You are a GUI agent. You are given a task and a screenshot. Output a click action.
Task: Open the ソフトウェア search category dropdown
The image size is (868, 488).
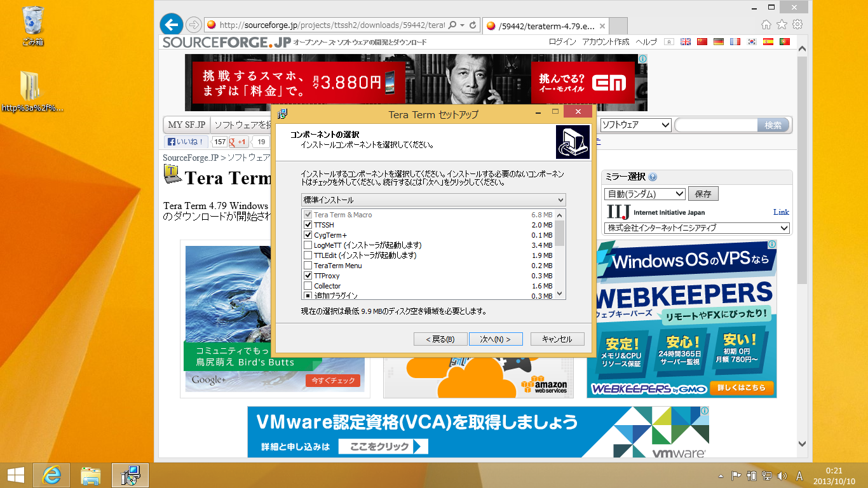[x=636, y=125]
